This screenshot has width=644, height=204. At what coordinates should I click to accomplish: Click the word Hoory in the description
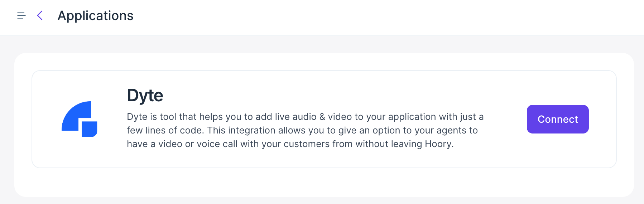pyautogui.click(x=438, y=144)
